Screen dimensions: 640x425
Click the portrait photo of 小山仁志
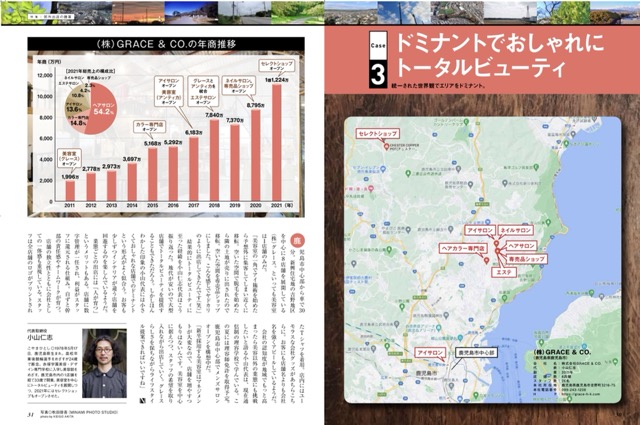pyautogui.click(x=104, y=363)
